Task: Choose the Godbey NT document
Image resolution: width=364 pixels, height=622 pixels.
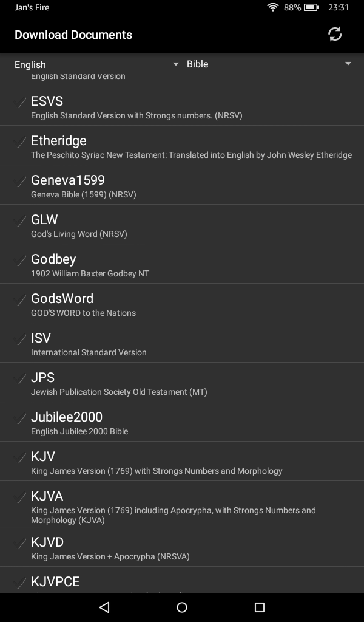Action: (182, 264)
